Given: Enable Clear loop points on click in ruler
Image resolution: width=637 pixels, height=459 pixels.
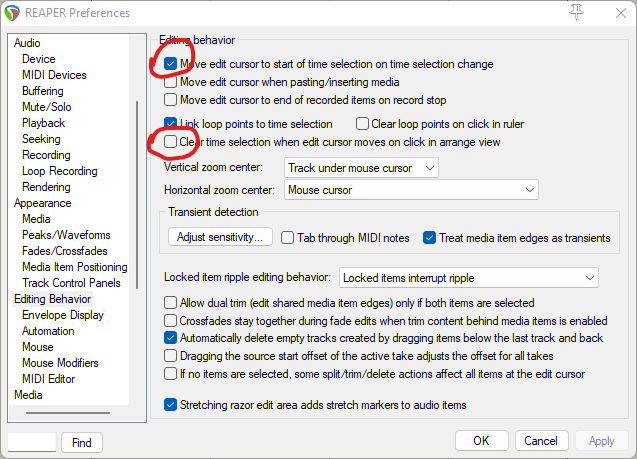Looking at the screenshot, I should click(x=362, y=123).
